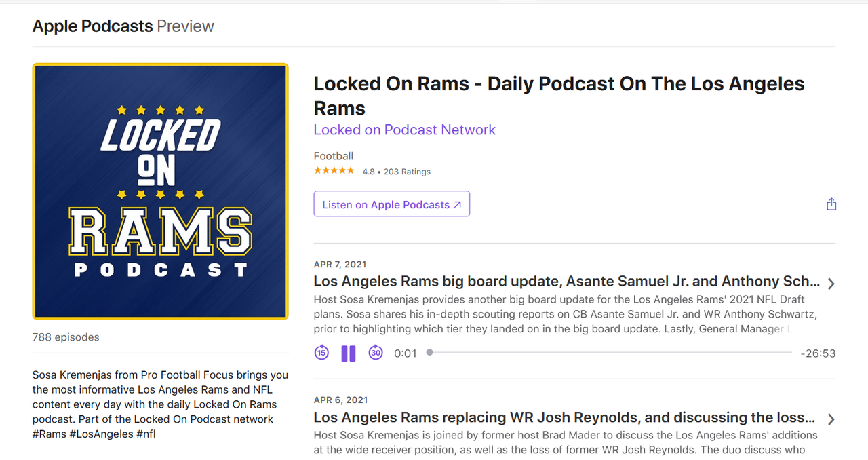This screenshot has width=868, height=460.
Task: Click the Apr 7 episode description text
Action: click(566, 314)
